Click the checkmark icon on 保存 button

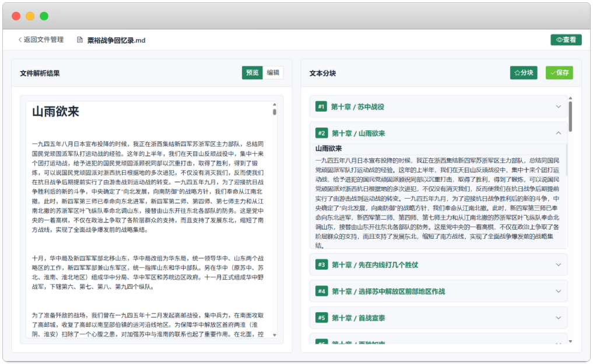pos(553,73)
